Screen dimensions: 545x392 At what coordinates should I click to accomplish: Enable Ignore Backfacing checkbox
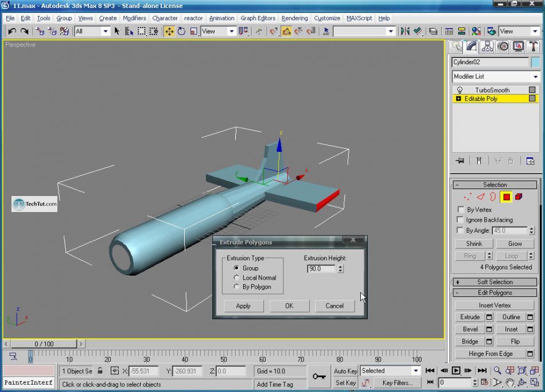460,219
